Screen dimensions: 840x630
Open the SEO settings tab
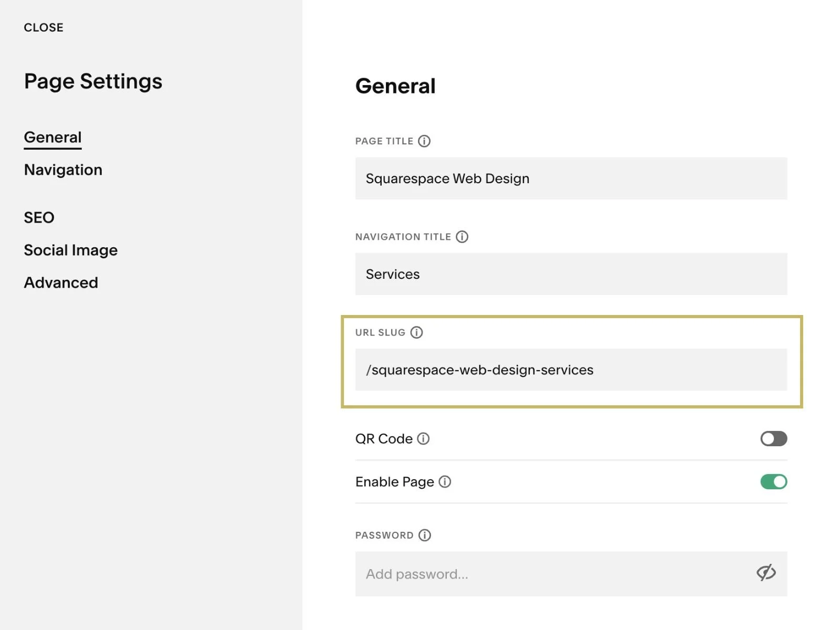(x=39, y=217)
